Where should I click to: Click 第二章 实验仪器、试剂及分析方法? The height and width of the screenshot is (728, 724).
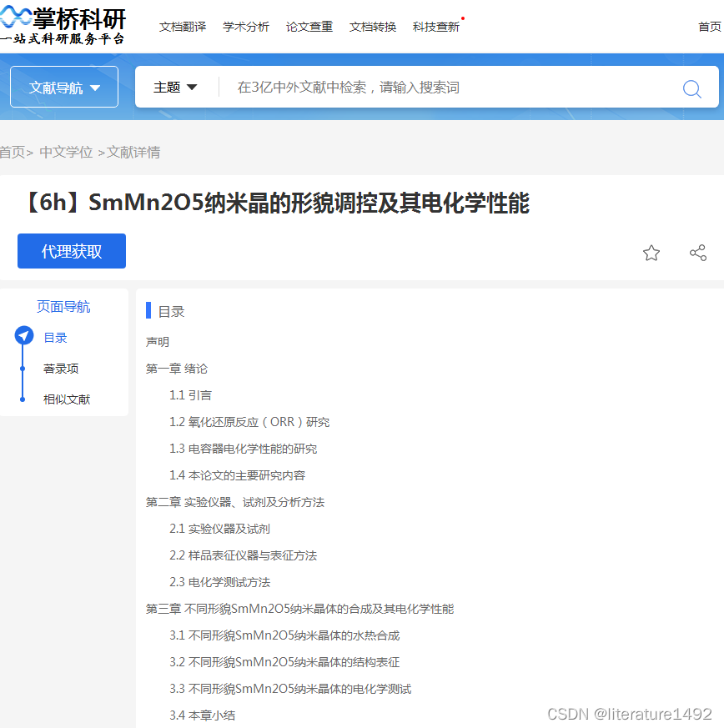click(x=235, y=502)
